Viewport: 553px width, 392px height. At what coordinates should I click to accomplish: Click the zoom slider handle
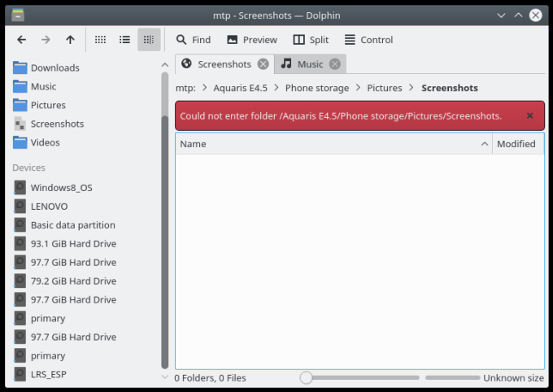click(x=306, y=377)
